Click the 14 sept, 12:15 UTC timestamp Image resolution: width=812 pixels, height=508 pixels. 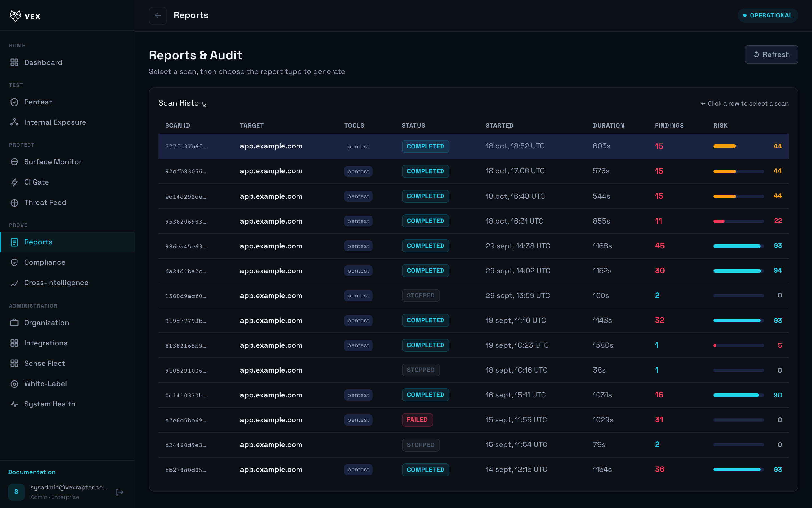pyautogui.click(x=516, y=470)
